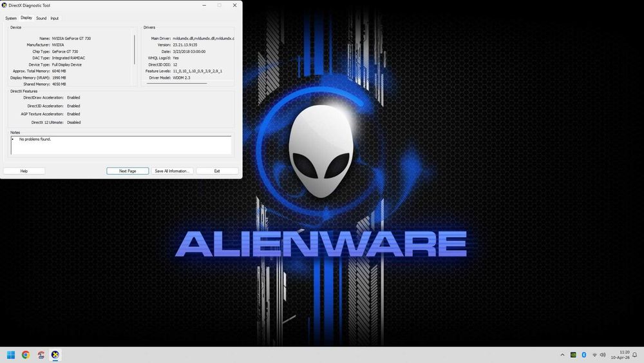Open the red-and-blue taskbar app beside Chrome
This screenshot has height=363, width=644.
point(41,355)
